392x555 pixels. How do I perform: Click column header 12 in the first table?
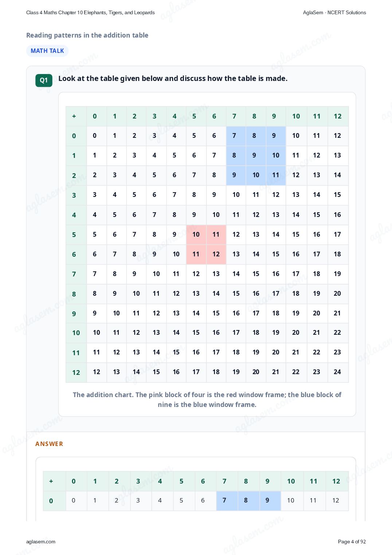338,116
